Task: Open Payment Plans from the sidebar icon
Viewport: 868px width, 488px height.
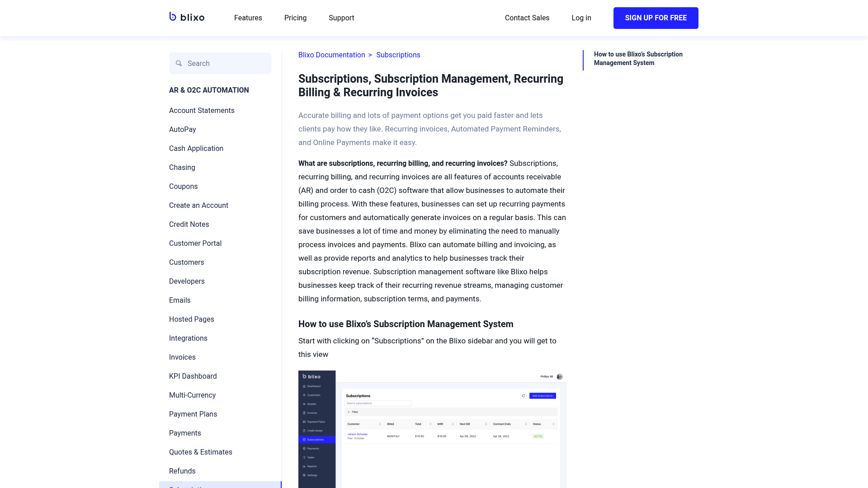Action: click(x=304, y=422)
